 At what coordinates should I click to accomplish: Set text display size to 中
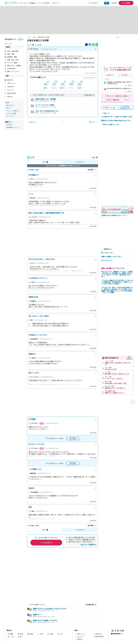tap(20, 39)
